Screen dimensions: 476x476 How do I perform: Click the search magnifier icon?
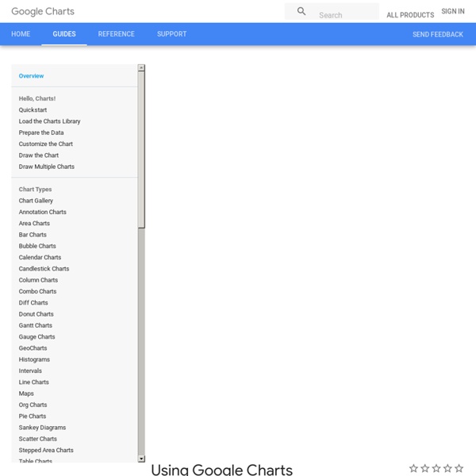click(301, 11)
